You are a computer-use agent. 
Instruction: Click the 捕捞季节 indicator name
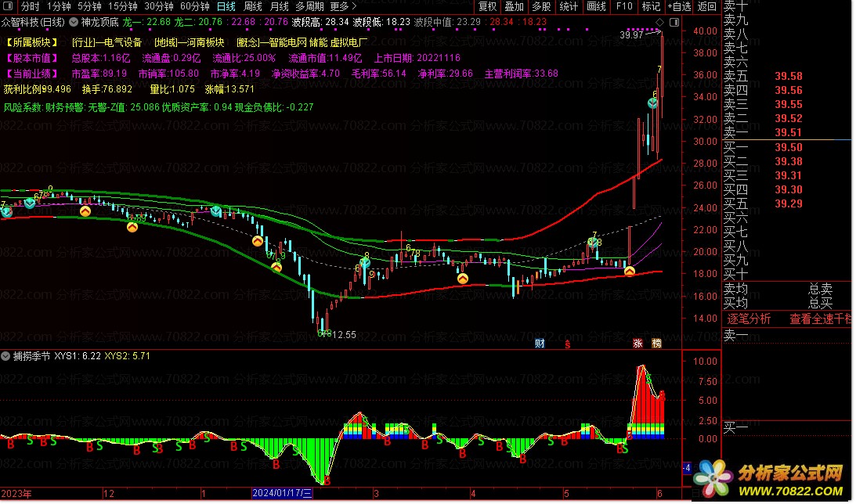(x=31, y=356)
